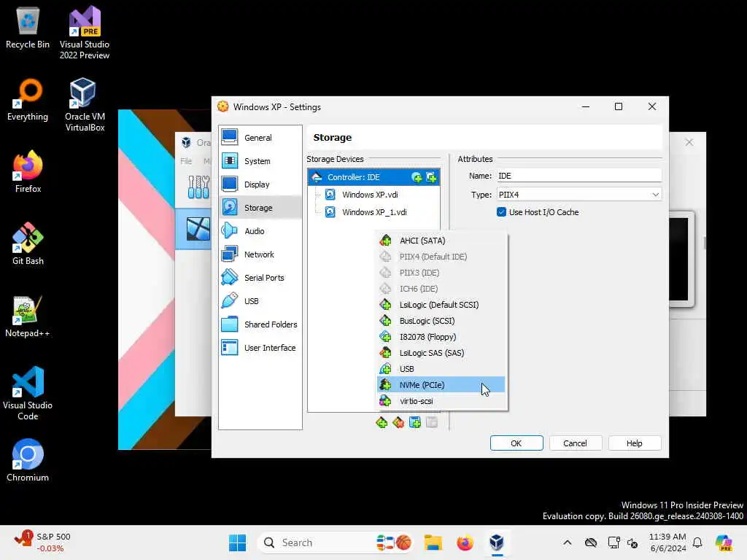
Task: Open Serial Ports settings category
Action: tap(260, 278)
